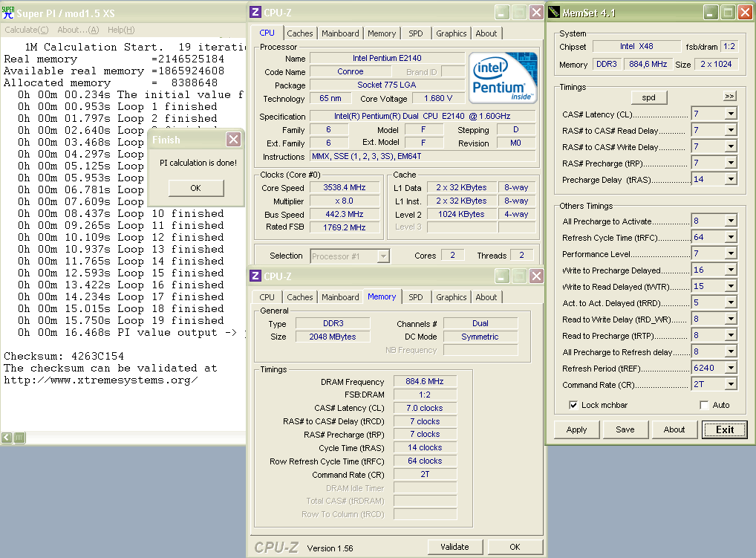Viewport: 756px width, 558px height.
Task: Open Help menu in Super PI
Action: pos(121,30)
